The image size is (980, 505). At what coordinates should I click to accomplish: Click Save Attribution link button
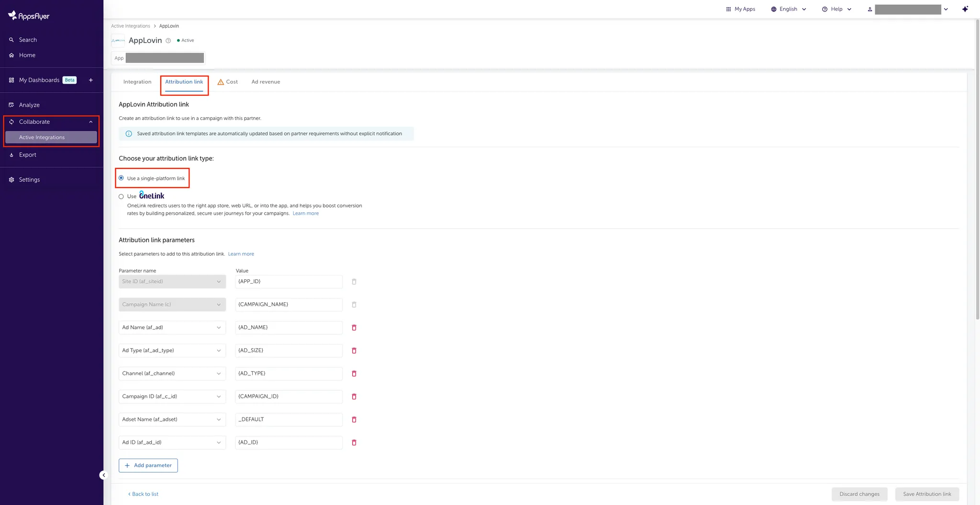(x=927, y=494)
